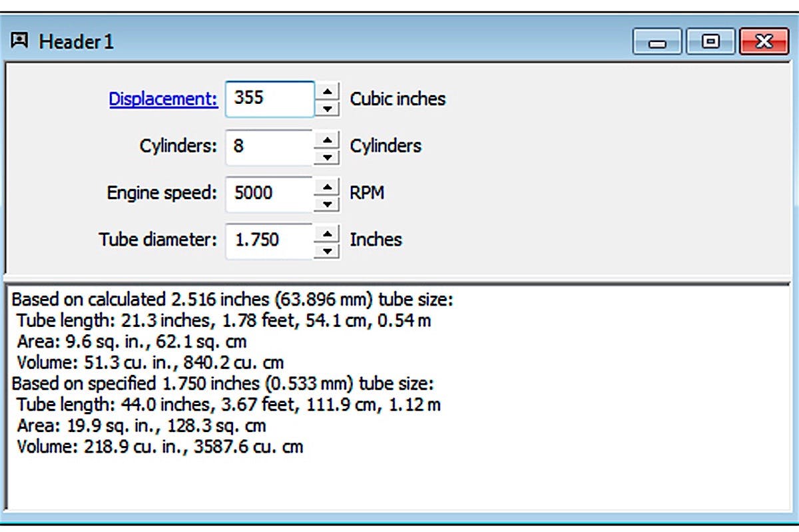Decrease cylinder count with the down arrow
Screen dimensions: 799x532
(x=327, y=156)
